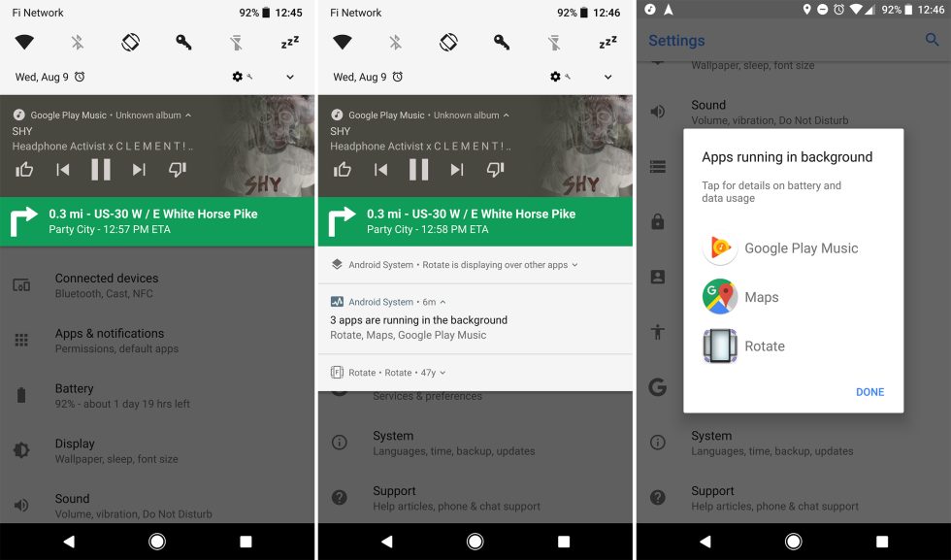Viewport: 951px width, 560px height.
Task: Tap SHY album art in the 12:45 screenshot
Action: coord(267,146)
